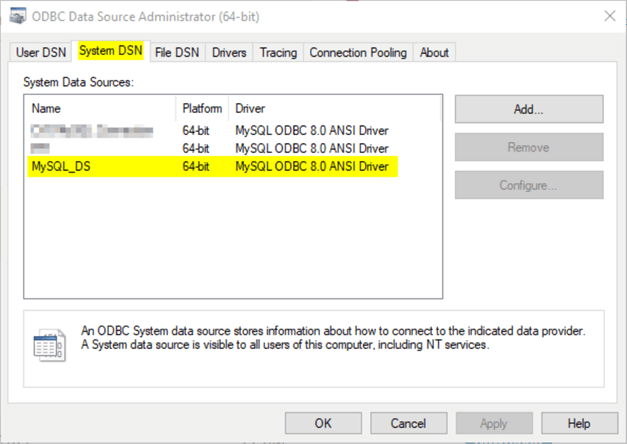Screen dimensions: 627x444
Task: Click the Configure... button
Action: pos(529,185)
